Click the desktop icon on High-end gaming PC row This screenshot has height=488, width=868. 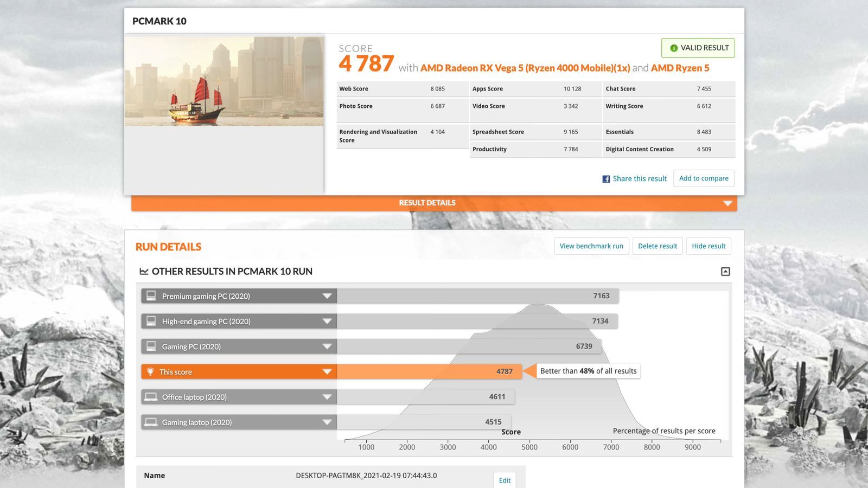click(151, 321)
